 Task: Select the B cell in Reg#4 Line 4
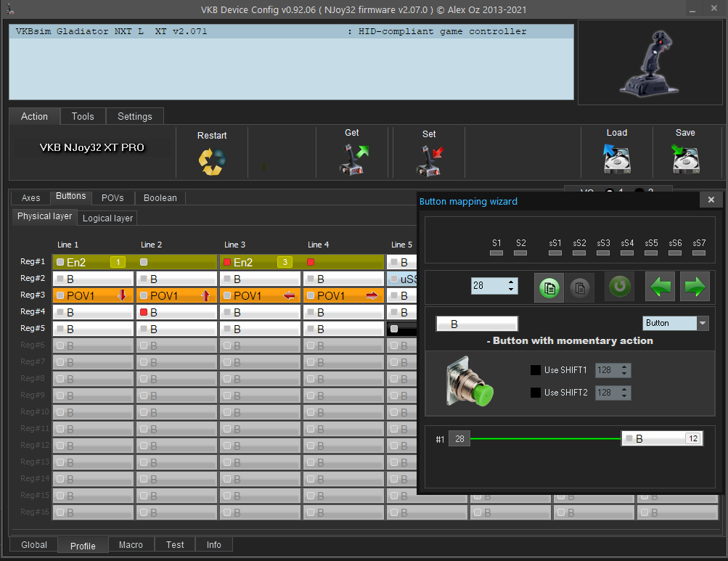[343, 312]
